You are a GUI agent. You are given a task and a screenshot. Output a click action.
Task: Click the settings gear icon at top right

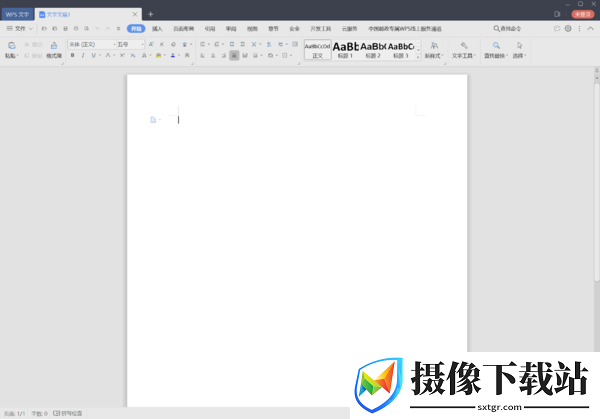coord(568,28)
